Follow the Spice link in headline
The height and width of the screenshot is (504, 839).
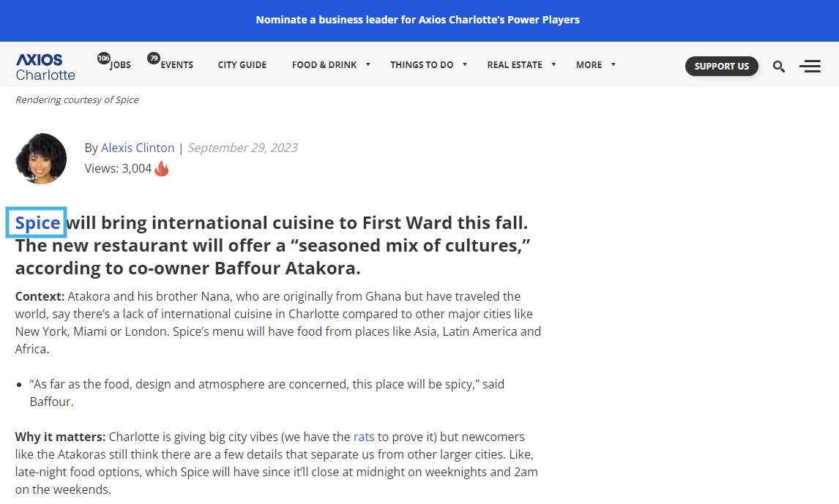pyautogui.click(x=37, y=222)
